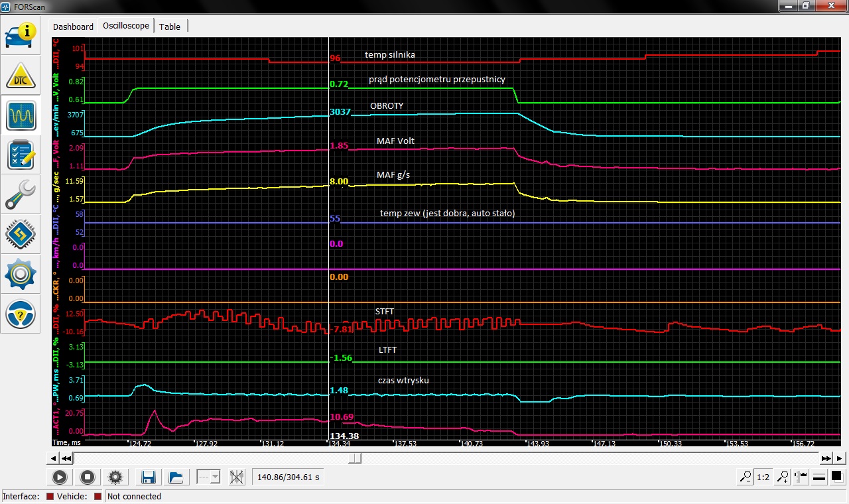Open the service procedures wrench section
Viewport: 849px width, 504px height.
20,195
